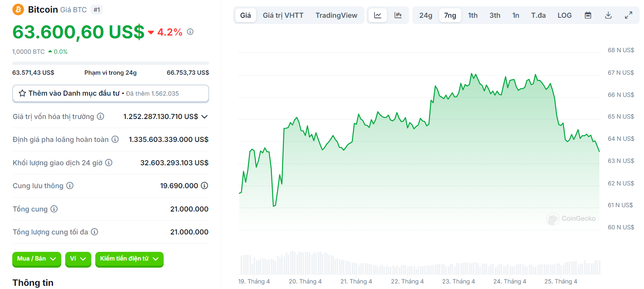Click the high value 66.753,73 US$

coord(188,73)
